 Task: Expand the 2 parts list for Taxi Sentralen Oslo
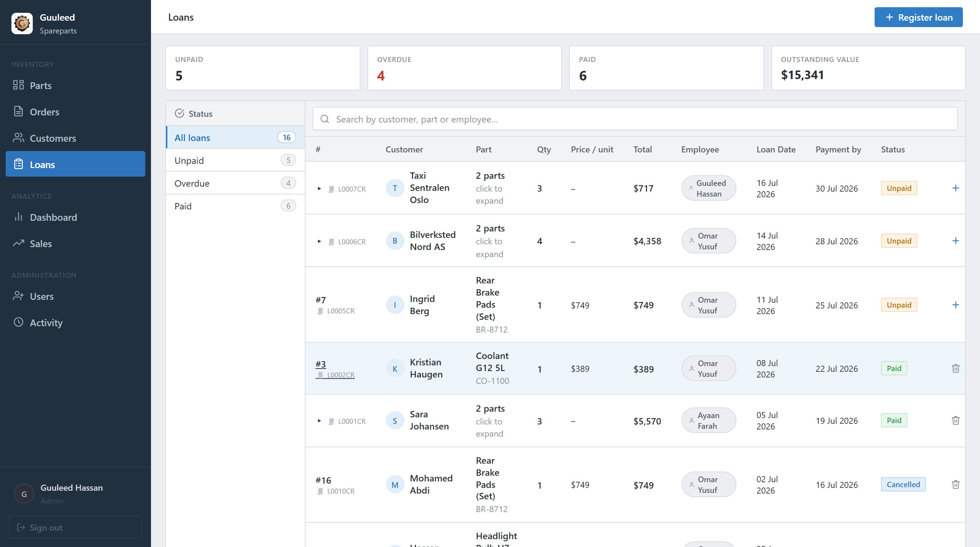[x=490, y=188]
